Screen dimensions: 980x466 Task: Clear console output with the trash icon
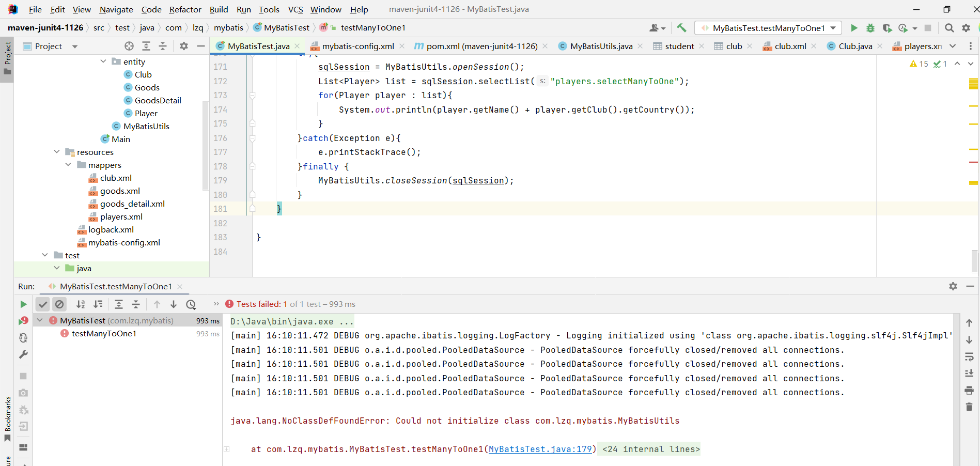[x=969, y=407]
